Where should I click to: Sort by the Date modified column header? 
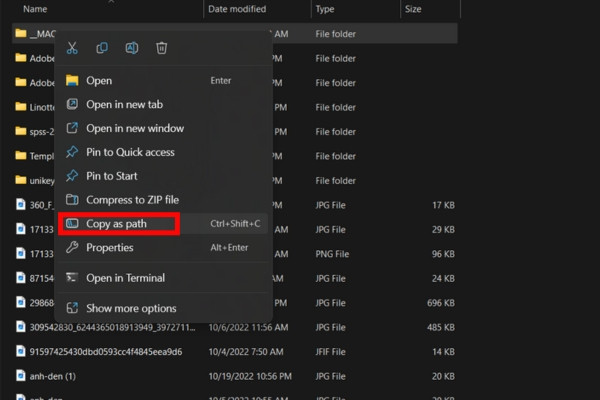[x=237, y=9]
